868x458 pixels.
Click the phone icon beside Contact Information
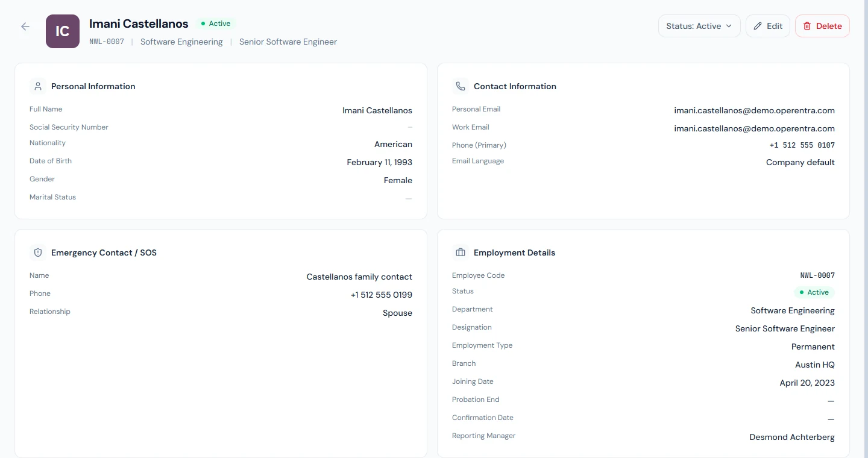pyautogui.click(x=461, y=86)
